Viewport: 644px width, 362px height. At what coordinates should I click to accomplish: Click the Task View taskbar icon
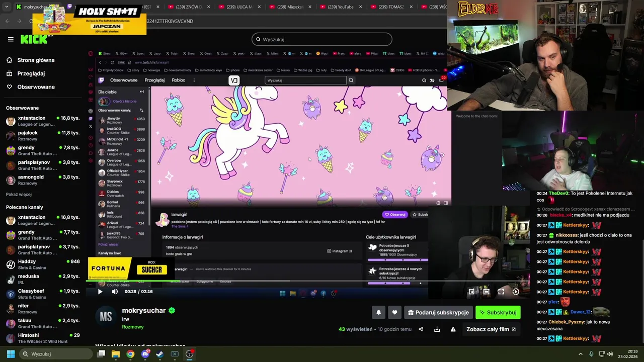pyautogui.click(x=101, y=354)
